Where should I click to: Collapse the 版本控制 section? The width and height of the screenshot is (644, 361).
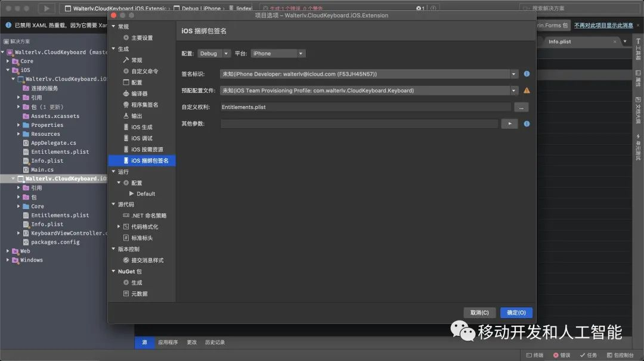[113, 248]
